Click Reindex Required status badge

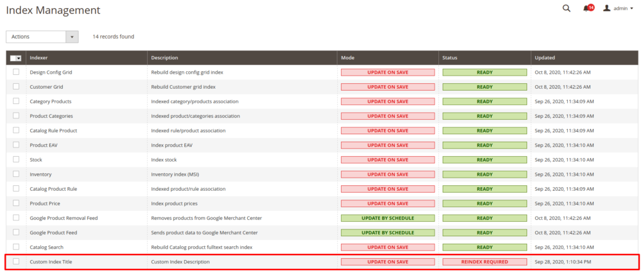(x=484, y=261)
